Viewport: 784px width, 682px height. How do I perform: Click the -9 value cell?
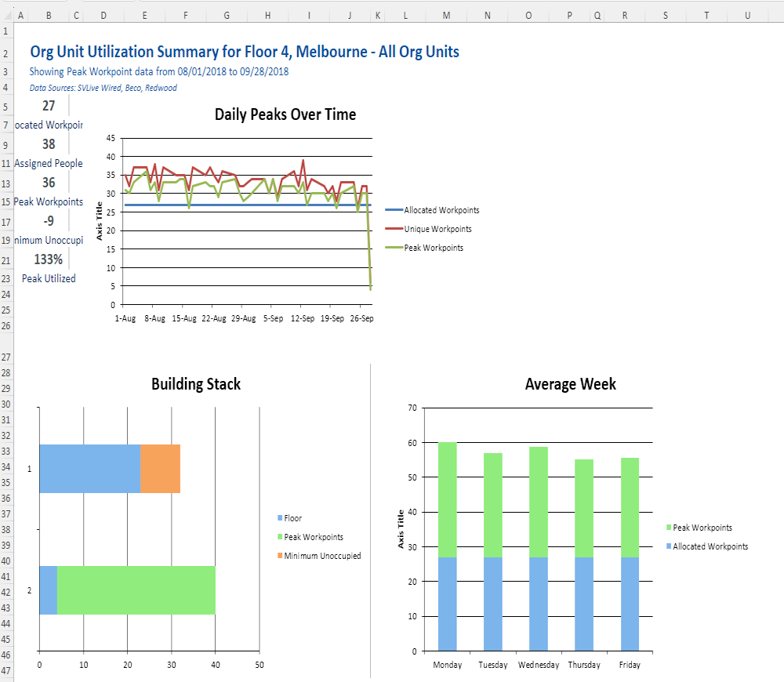(x=49, y=222)
